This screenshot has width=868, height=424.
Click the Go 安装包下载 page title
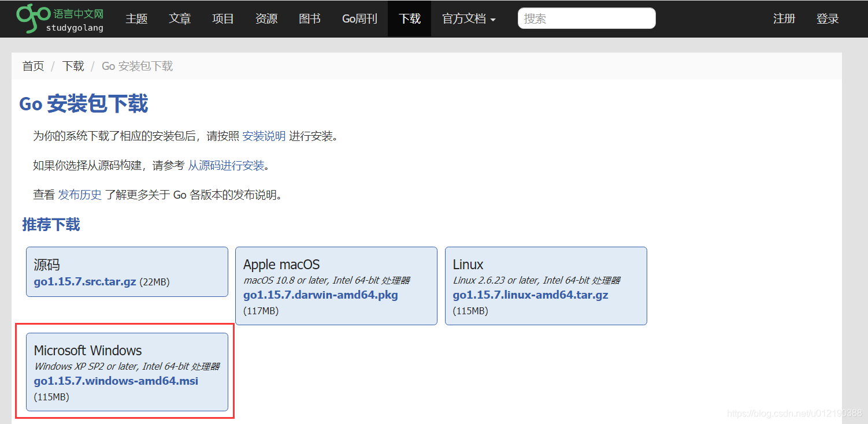[x=84, y=104]
